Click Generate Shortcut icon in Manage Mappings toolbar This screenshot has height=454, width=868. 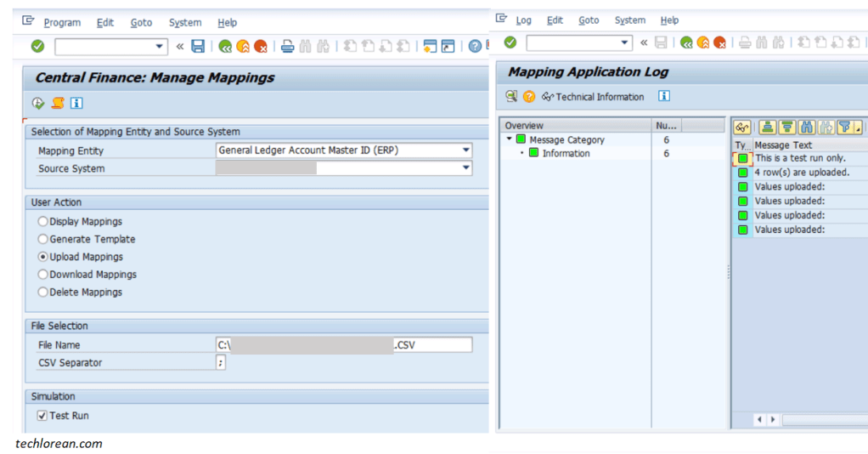coord(448,46)
